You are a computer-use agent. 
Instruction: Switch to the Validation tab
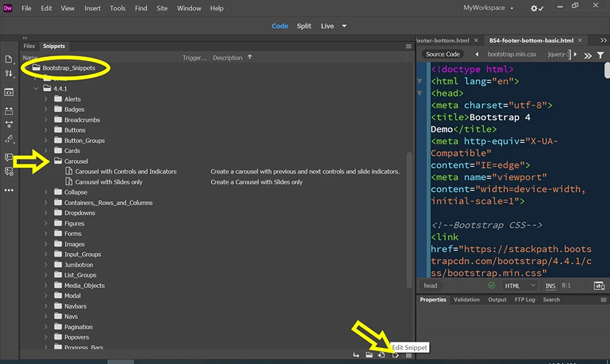(x=466, y=300)
